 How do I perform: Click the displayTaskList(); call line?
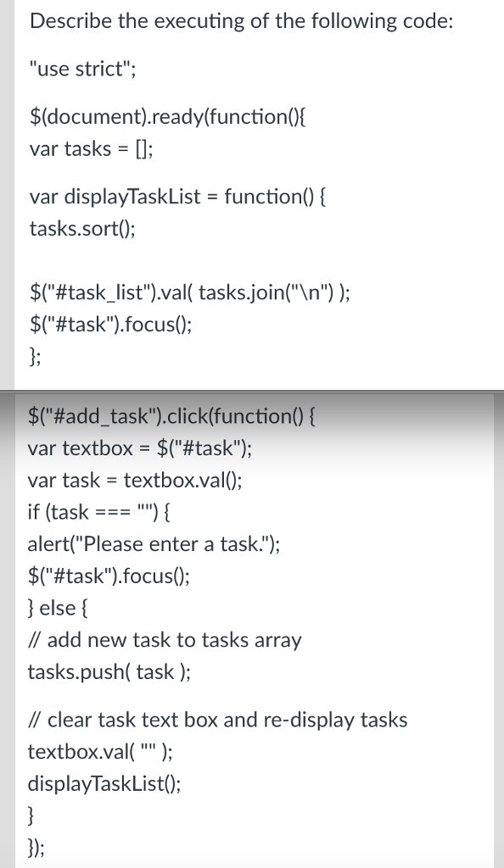pos(104,784)
